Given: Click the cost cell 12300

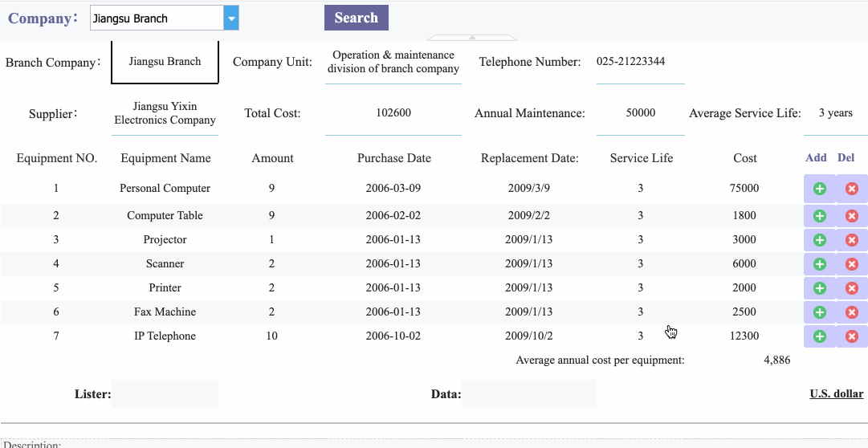Looking at the screenshot, I should pyautogui.click(x=744, y=336).
